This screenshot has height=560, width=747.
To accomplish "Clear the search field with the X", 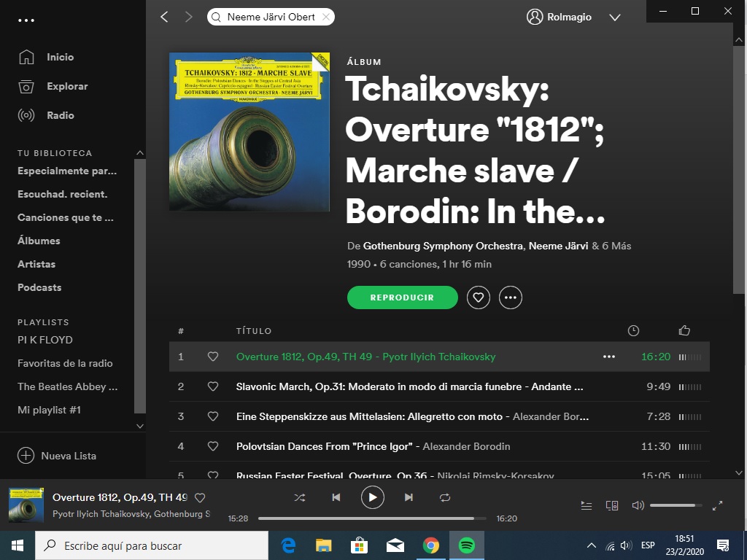I will pyautogui.click(x=326, y=17).
